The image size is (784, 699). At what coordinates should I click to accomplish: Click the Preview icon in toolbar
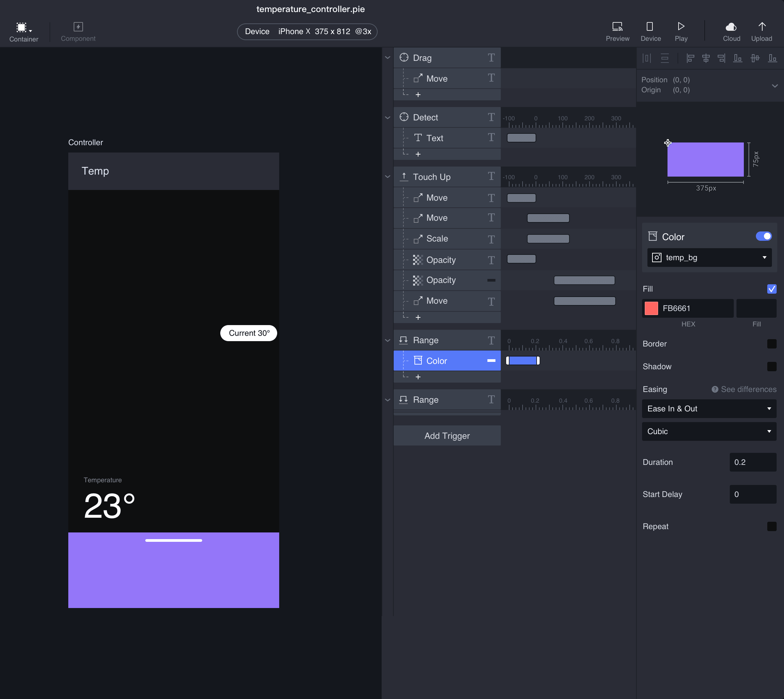pyautogui.click(x=617, y=27)
